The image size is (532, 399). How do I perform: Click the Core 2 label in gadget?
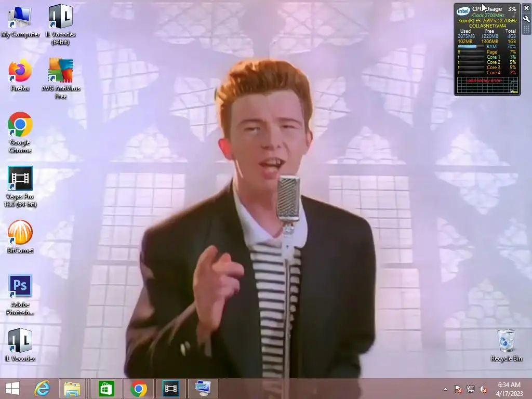[494, 62]
